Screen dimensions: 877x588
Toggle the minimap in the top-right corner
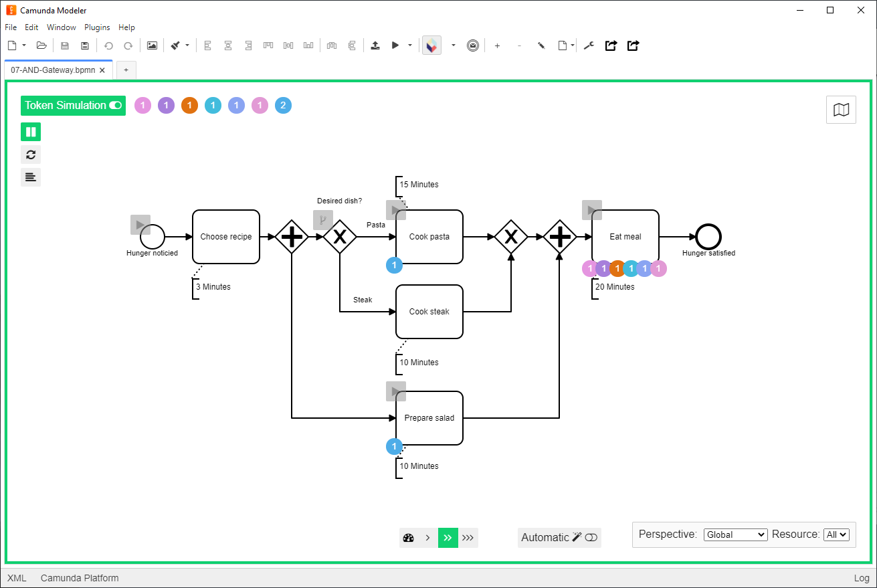841,109
